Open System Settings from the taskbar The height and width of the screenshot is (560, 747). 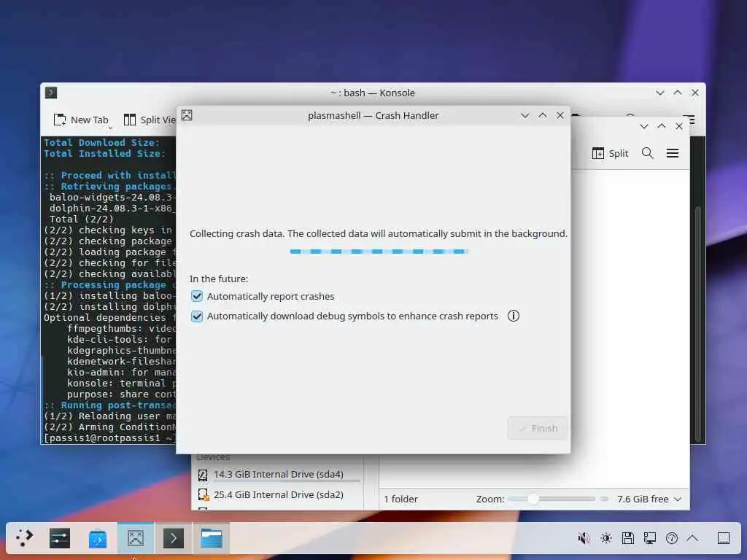coord(60,538)
